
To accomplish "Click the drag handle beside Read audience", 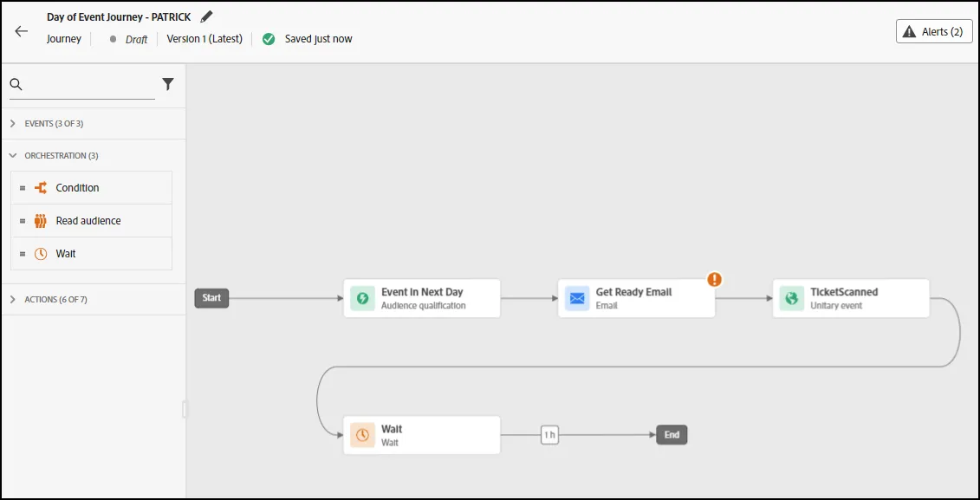I will 23,221.
